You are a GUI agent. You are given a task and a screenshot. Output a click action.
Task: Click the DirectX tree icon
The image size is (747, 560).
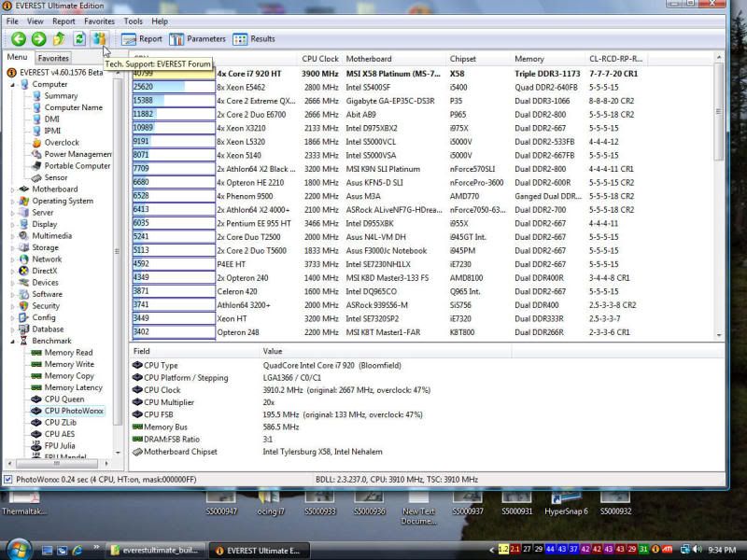tap(24, 271)
